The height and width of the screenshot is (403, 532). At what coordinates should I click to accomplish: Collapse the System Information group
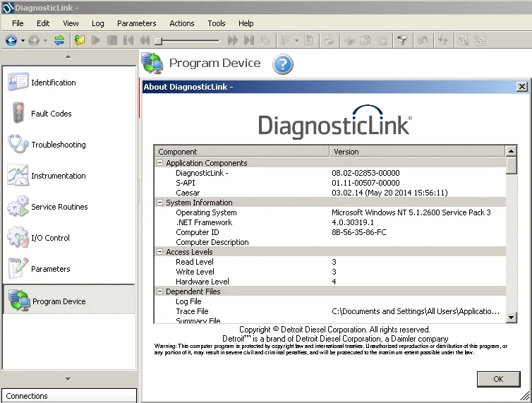point(159,203)
